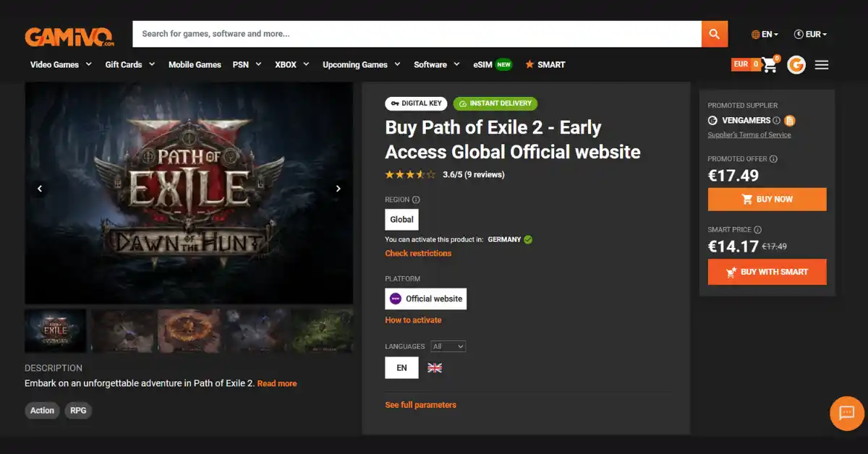Click the orange search magnifier button
The width and height of the screenshot is (868, 454).
pyautogui.click(x=714, y=34)
